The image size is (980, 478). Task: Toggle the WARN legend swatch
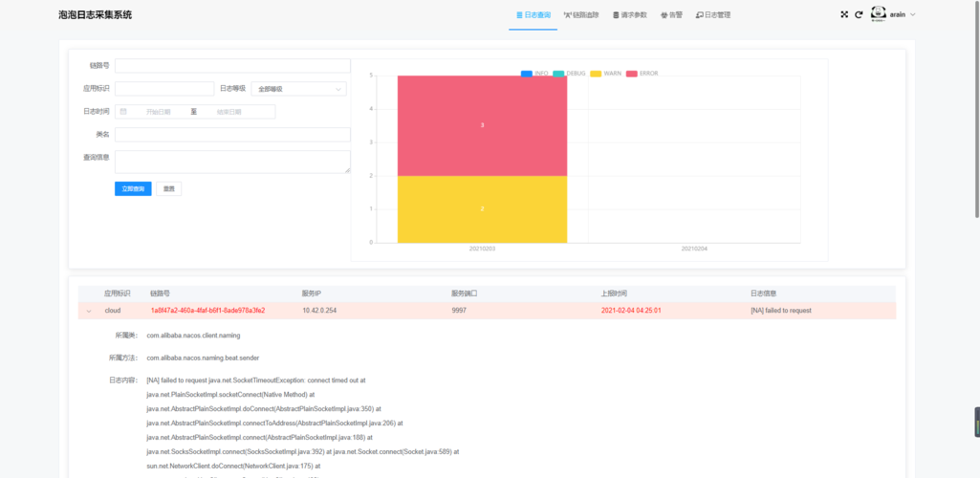(596, 74)
